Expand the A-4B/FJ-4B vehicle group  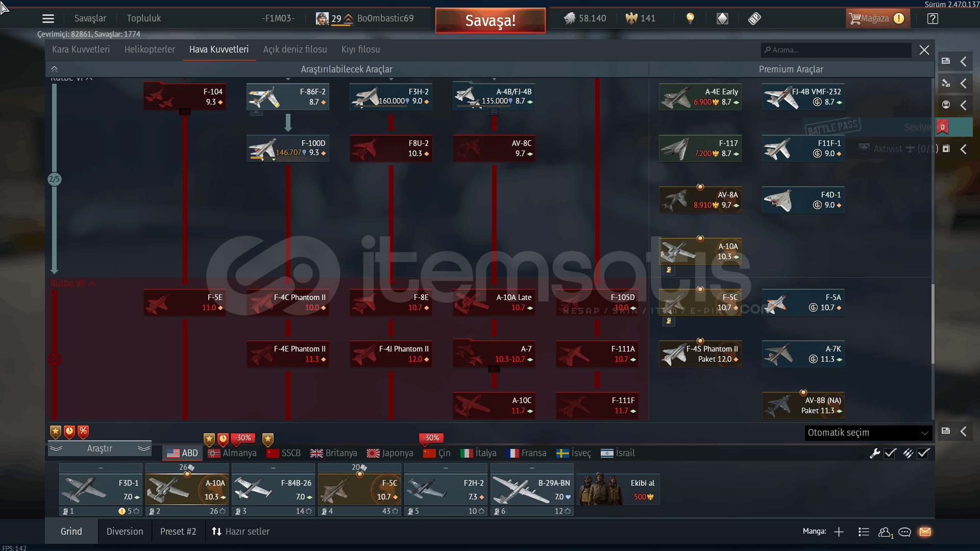(x=494, y=112)
